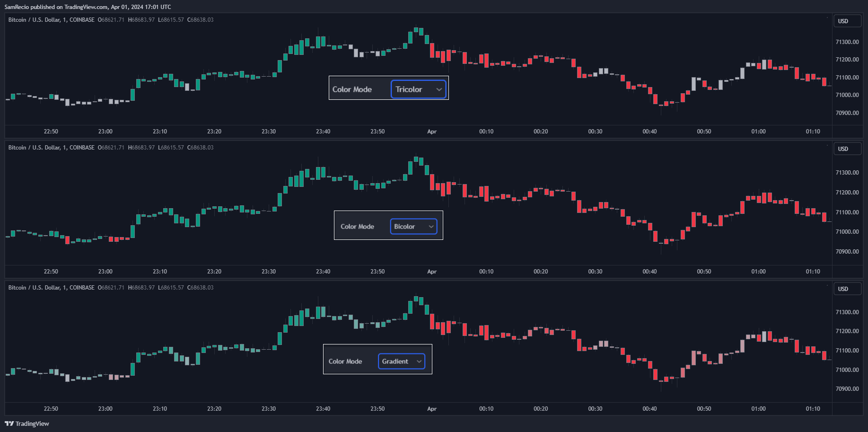
Task: Click the TradingView logo at bottom left
Action: [27, 423]
